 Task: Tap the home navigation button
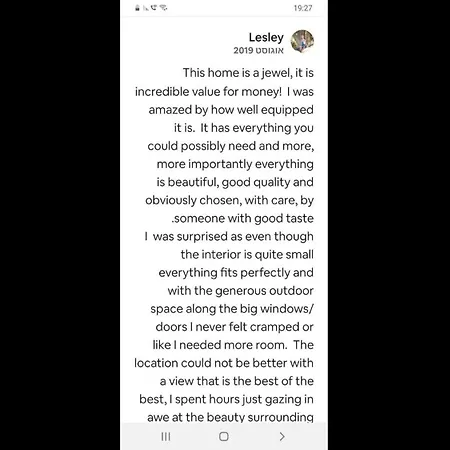click(224, 436)
